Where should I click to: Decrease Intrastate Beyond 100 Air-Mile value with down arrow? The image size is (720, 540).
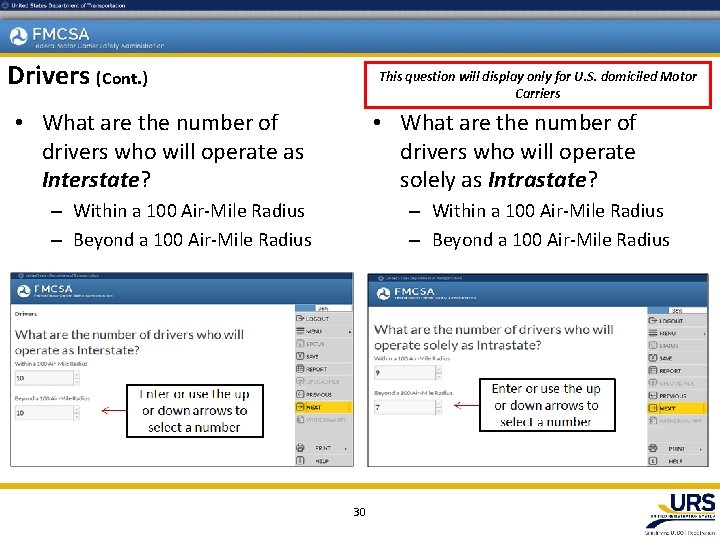pos(439,410)
